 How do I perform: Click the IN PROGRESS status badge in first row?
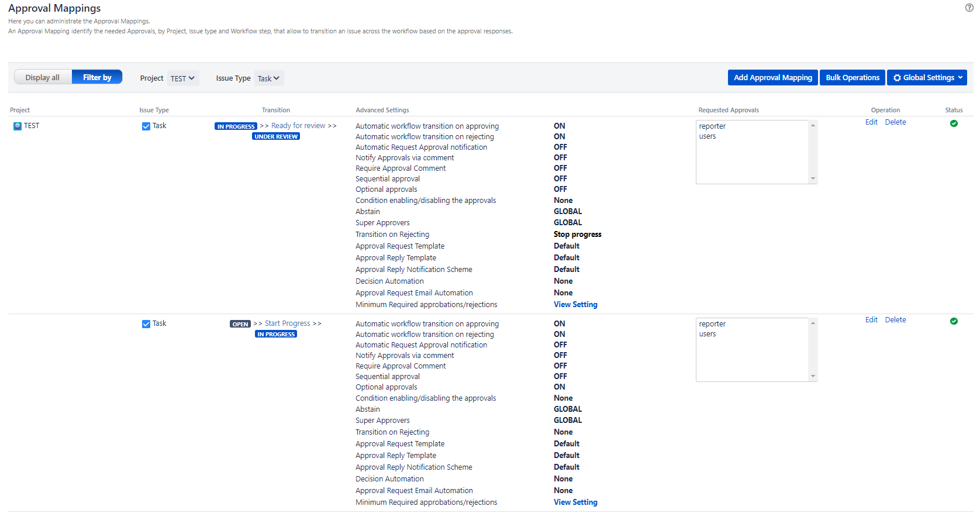pyautogui.click(x=236, y=126)
